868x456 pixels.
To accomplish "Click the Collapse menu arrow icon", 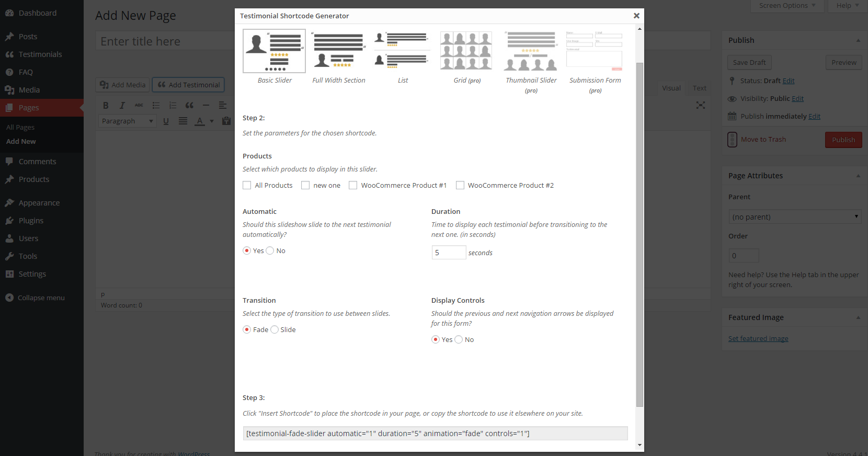I will [x=9, y=298].
